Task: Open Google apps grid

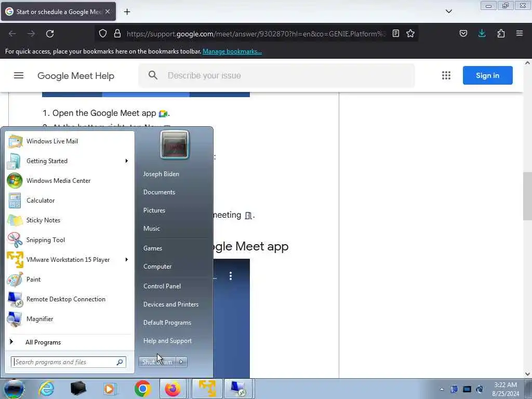Action: 446,75
